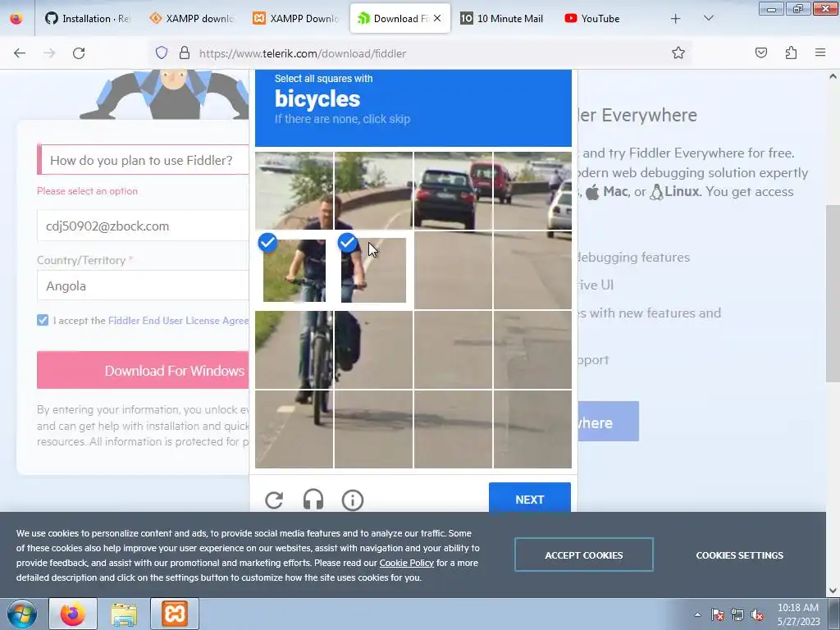This screenshot has height=630, width=840.
Task: Open the XAMPP taskbar icon
Action: 175,614
